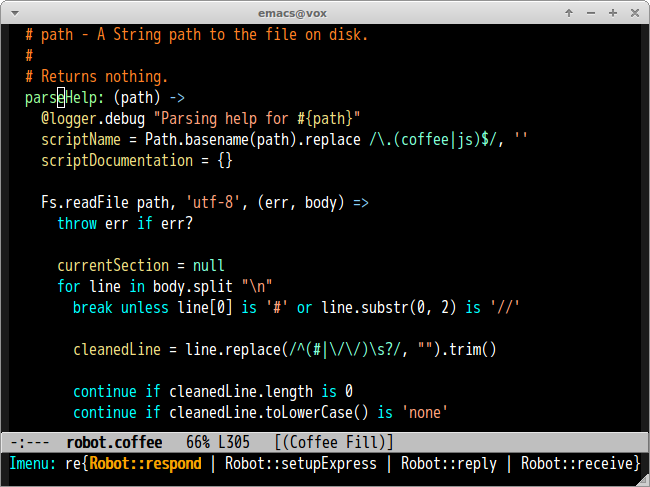Screen dimensions: 650x487
Task: Click the 66% position indicator
Action: (198, 442)
